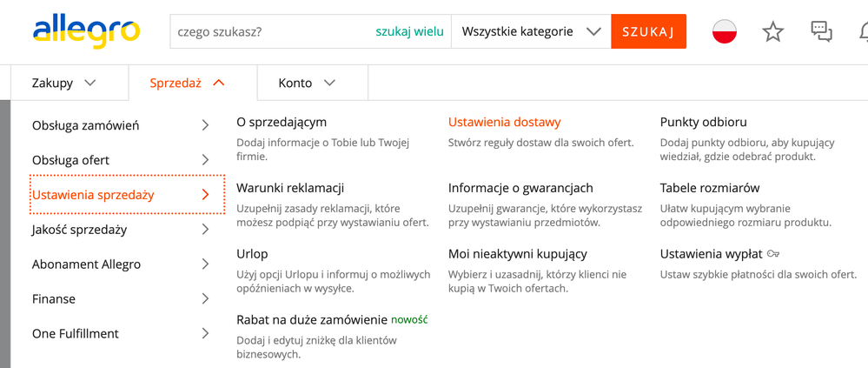The width and height of the screenshot is (868, 368).
Task: Click chevron next to Obsługa zamówień
Action: 205,125
